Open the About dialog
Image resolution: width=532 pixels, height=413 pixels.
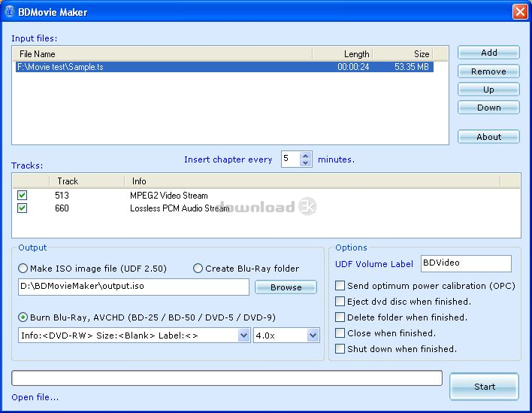pos(488,136)
